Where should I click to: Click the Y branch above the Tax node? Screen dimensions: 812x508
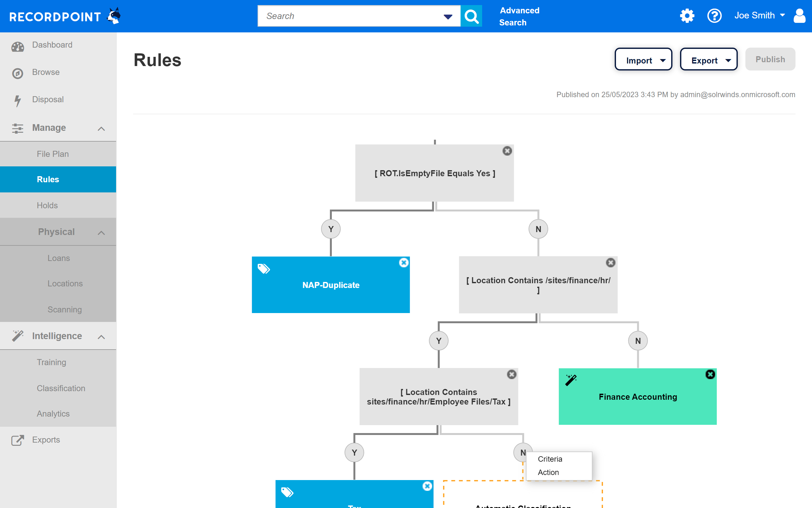(354, 452)
